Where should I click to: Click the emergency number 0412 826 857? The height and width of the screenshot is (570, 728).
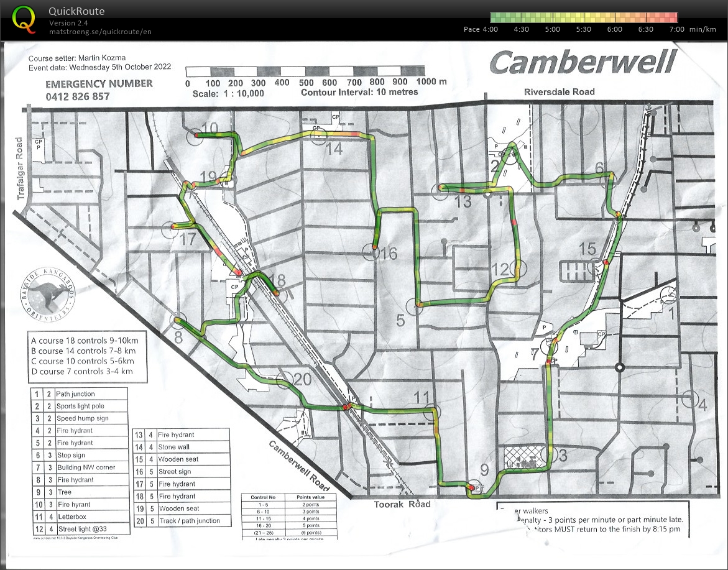tap(78, 96)
